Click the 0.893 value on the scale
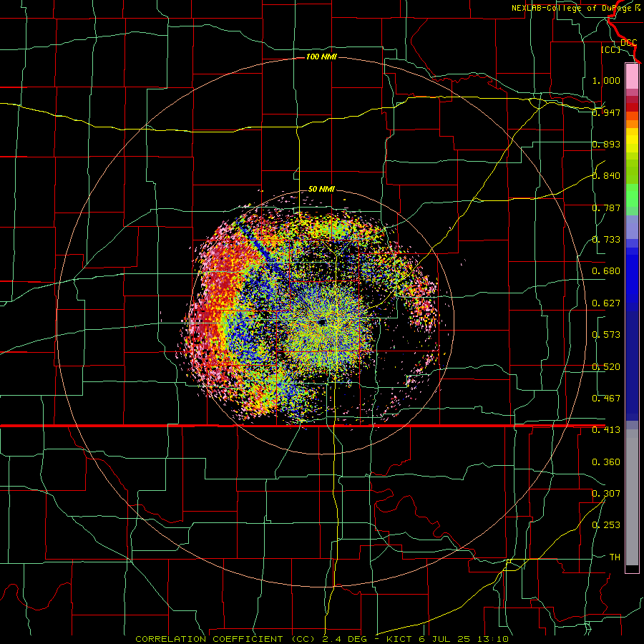 [606, 144]
